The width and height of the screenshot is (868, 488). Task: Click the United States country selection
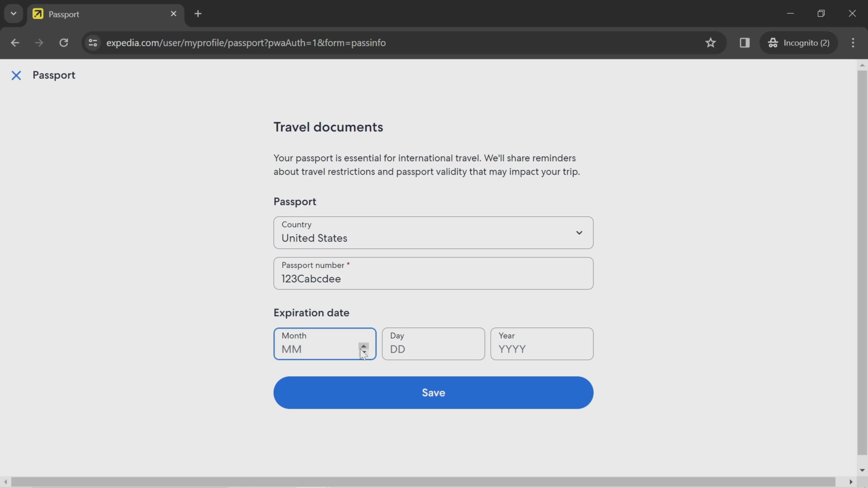tap(433, 232)
